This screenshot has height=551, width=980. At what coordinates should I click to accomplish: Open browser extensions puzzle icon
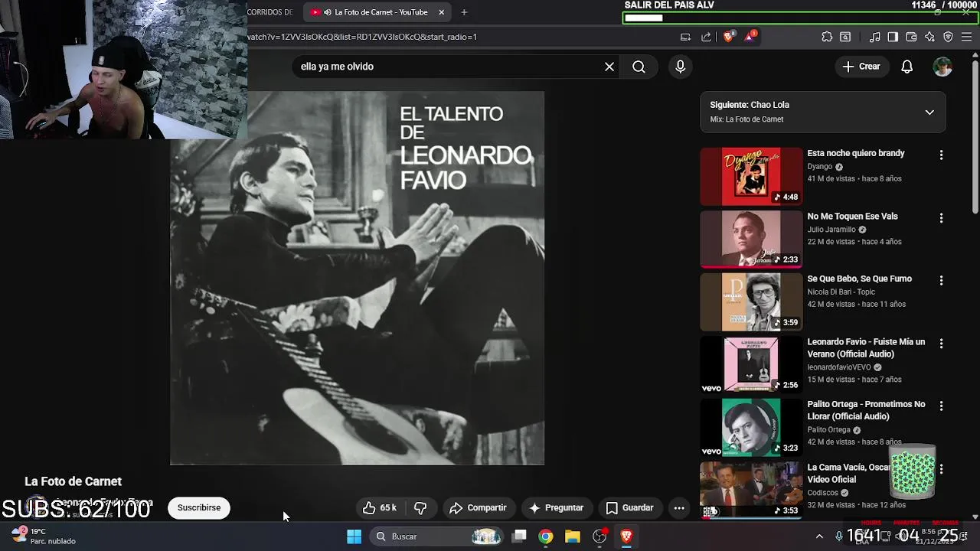(827, 37)
